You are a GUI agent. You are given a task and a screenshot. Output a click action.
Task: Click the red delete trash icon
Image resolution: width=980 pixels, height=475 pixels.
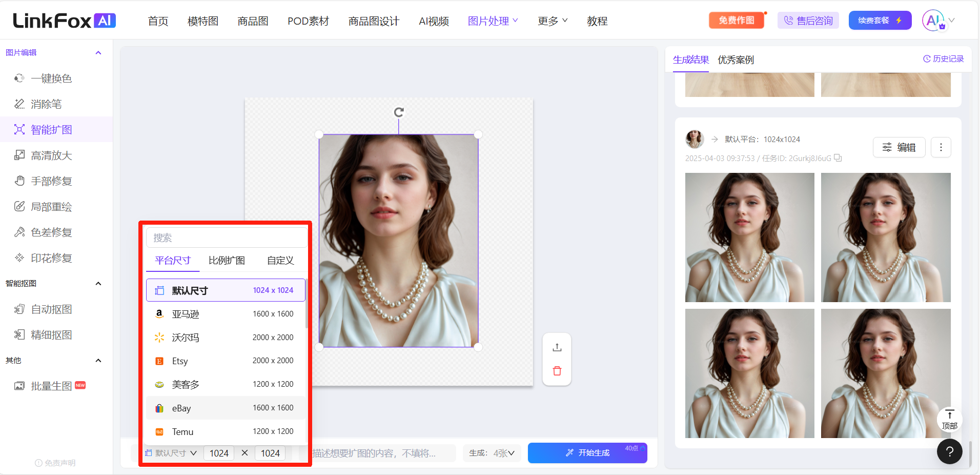pyautogui.click(x=557, y=371)
